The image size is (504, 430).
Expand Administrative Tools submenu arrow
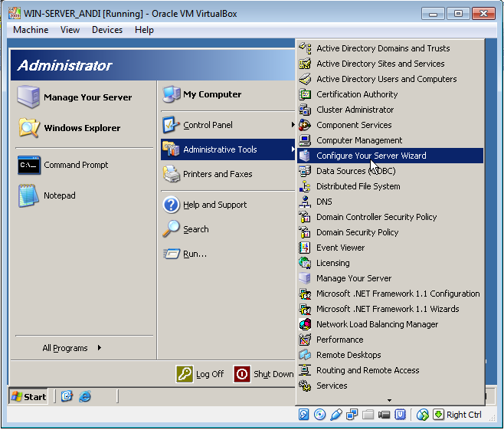pyautogui.click(x=293, y=149)
